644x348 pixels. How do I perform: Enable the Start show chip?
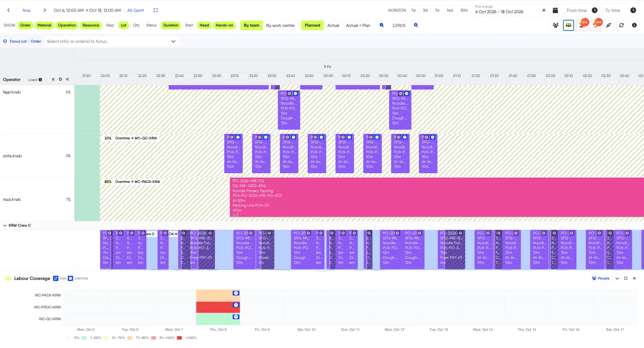click(189, 25)
